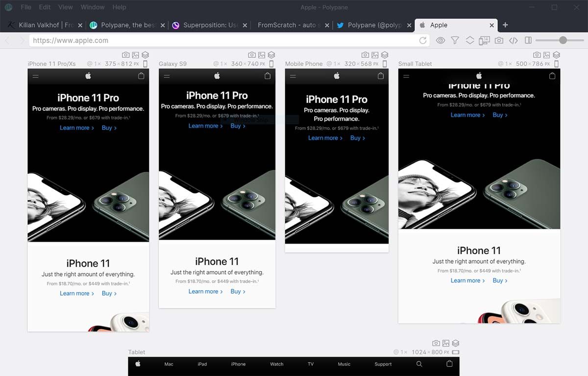Click layers icon above Mobile Phone pane
588x376 pixels.
point(385,55)
